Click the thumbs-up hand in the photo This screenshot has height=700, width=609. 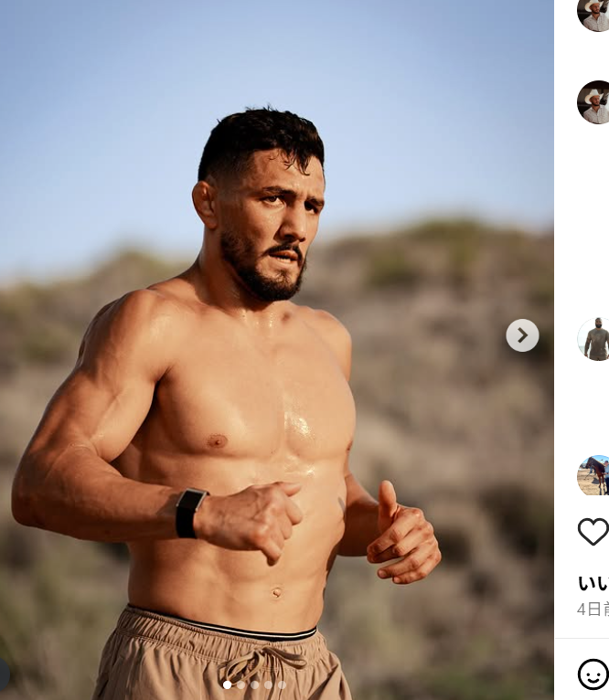point(398,539)
